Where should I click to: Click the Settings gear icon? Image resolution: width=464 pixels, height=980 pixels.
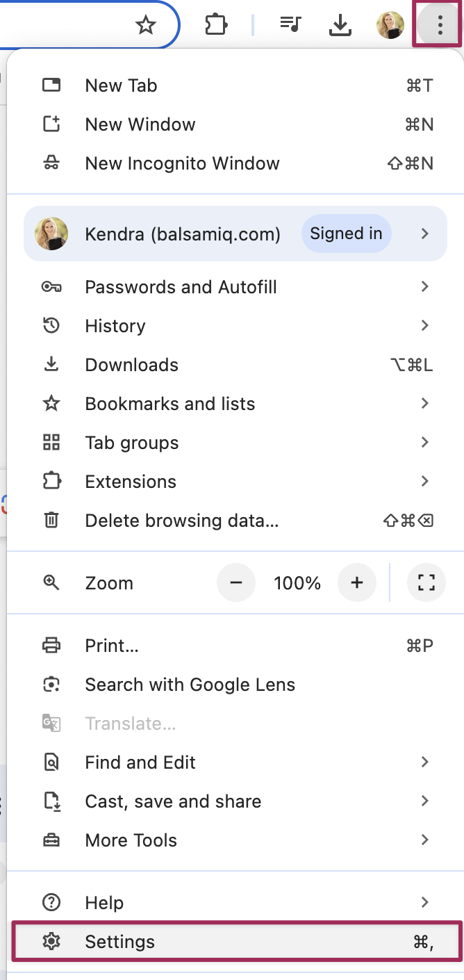[51, 942]
